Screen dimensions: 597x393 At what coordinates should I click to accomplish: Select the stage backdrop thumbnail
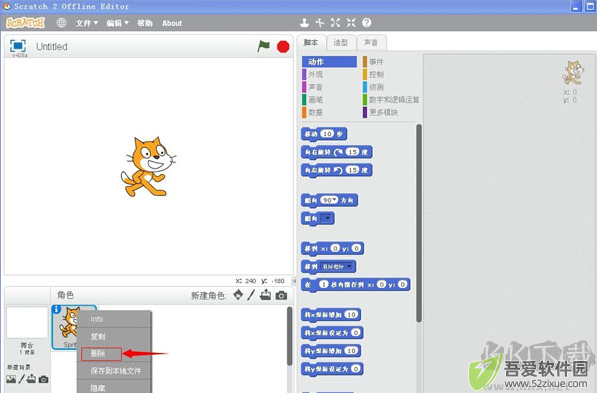[27, 323]
